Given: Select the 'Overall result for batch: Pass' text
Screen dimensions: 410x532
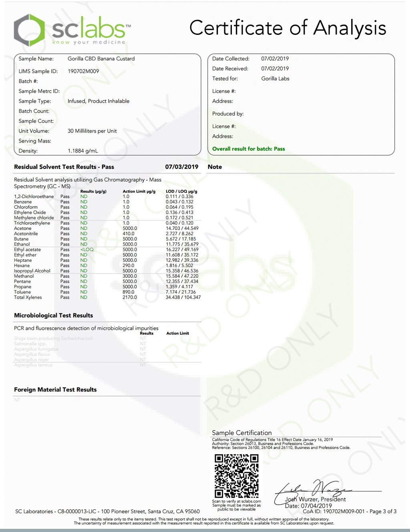Looking at the screenshot, I should (248, 149).
